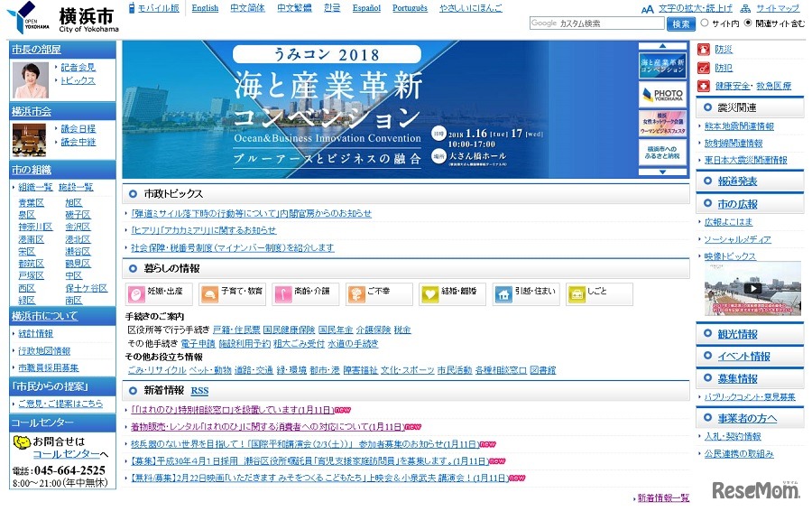Open the 青葉区 ward link

tap(31, 202)
